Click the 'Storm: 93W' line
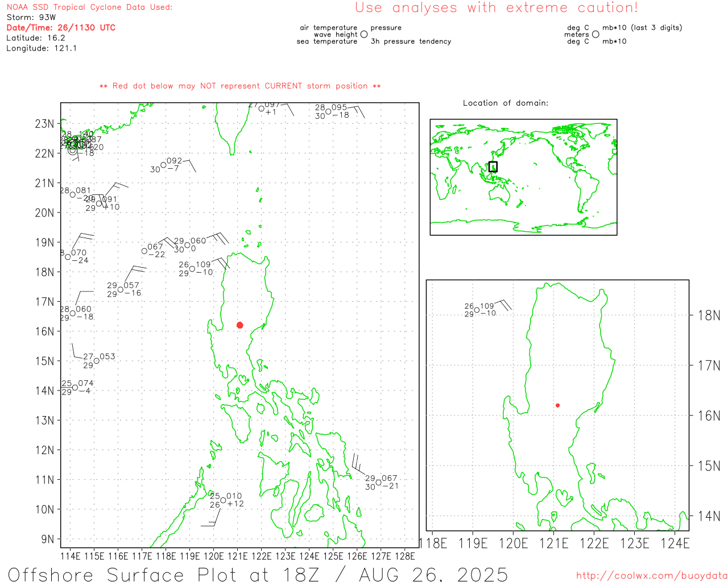Screen dimensions: 728x582 pos(31,18)
